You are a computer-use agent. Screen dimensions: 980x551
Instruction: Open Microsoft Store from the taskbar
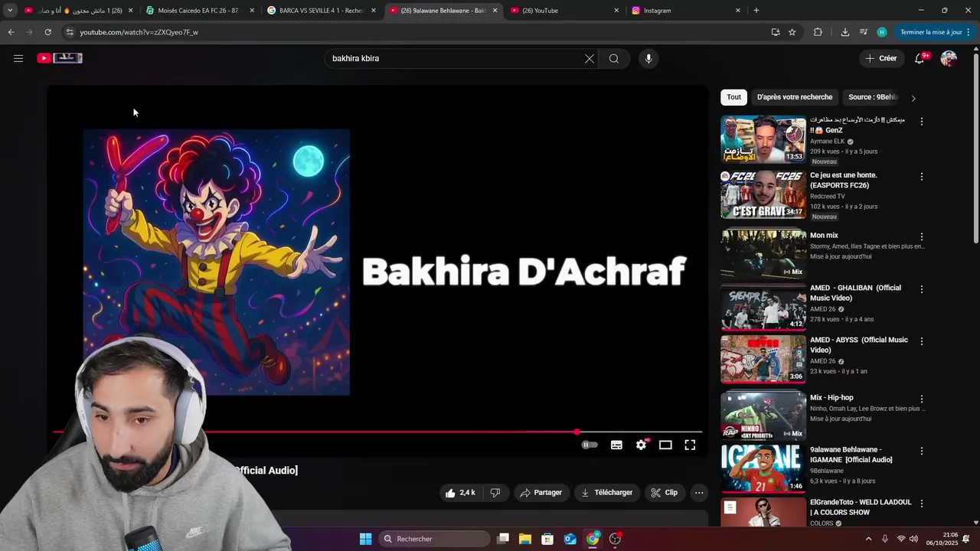point(547,539)
